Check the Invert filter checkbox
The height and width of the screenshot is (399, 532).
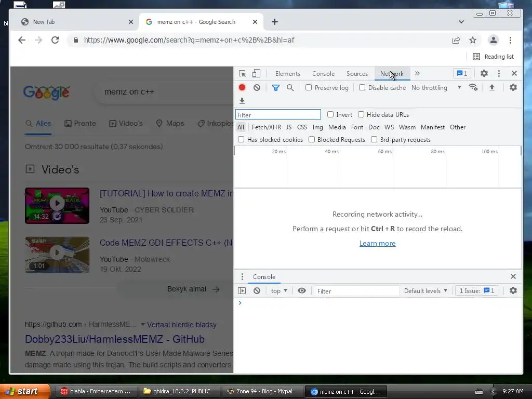click(x=330, y=114)
